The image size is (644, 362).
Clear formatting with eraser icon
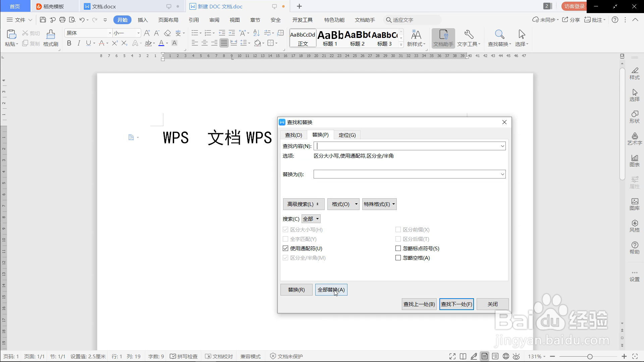tap(167, 33)
